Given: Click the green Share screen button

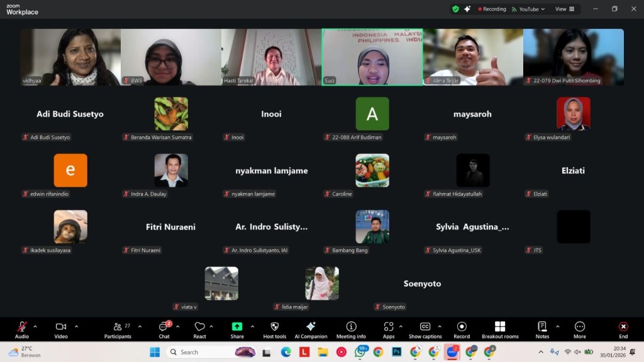Looking at the screenshot, I should (x=237, y=327).
